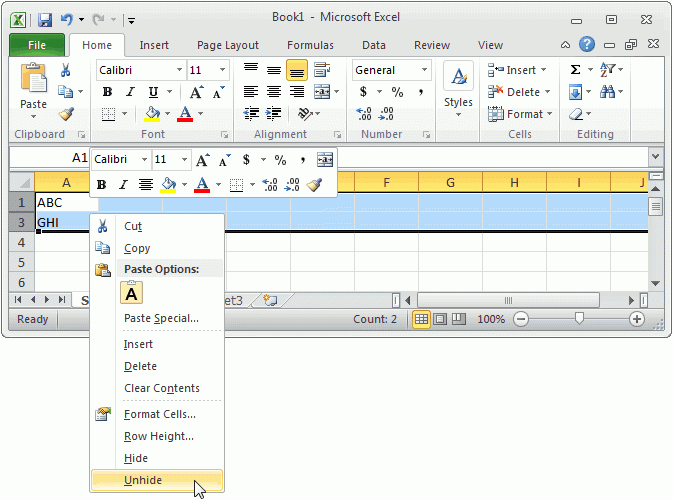Screen dimensions: 673x500
Task: Open the General number format dropdown
Action: (424, 70)
